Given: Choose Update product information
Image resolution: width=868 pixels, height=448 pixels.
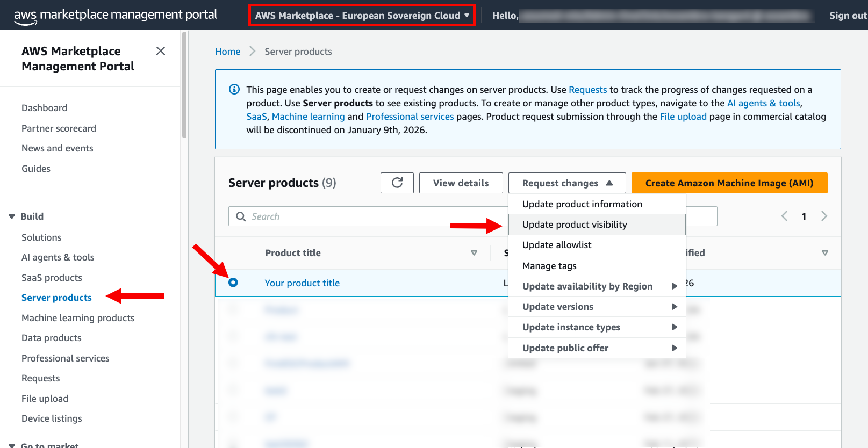Looking at the screenshot, I should tap(597, 204).
